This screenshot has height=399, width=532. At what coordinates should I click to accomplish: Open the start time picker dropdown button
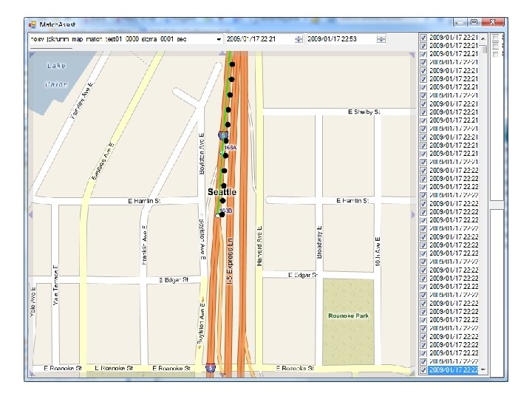click(299, 39)
